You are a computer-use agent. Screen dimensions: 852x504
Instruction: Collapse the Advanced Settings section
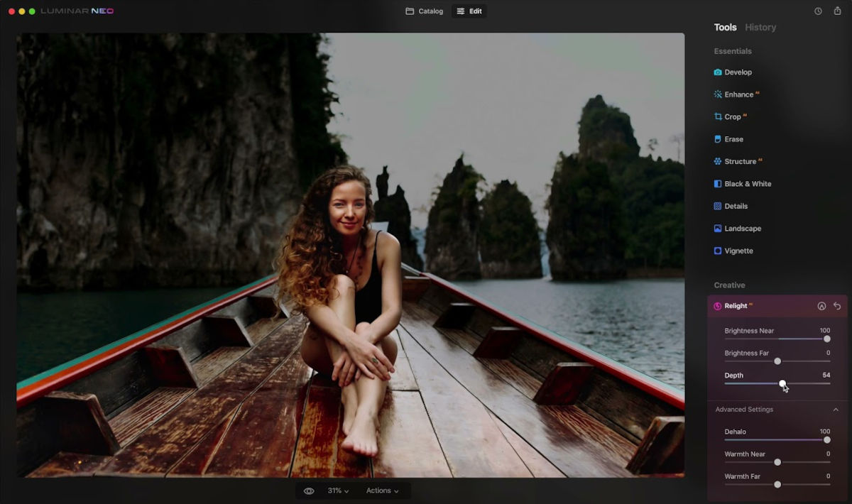coord(836,410)
